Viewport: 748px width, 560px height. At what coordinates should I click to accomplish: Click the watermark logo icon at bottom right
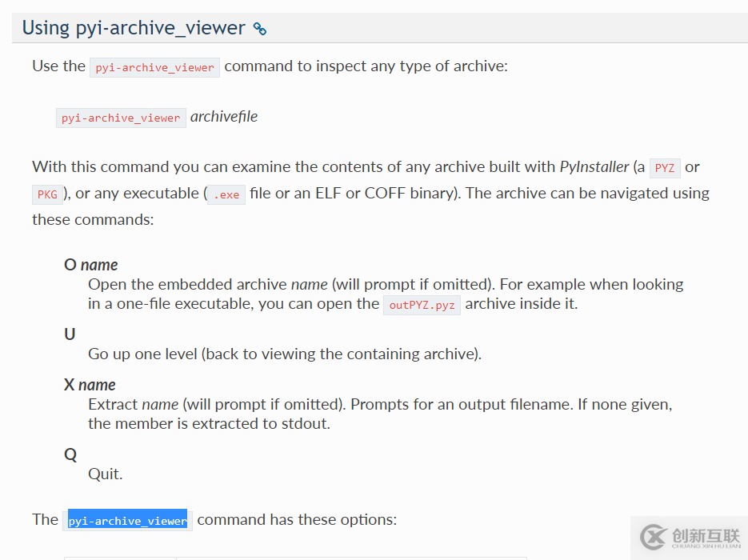(x=654, y=535)
